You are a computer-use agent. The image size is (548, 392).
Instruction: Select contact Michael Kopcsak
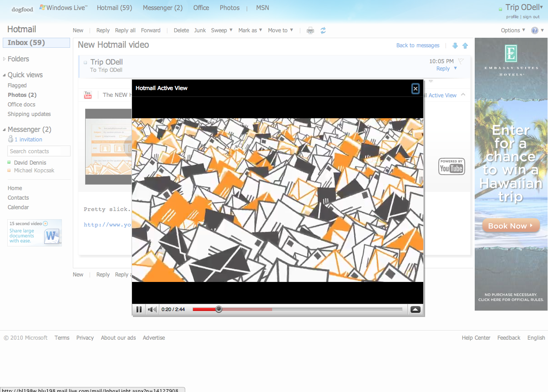pyautogui.click(x=34, y=171)
